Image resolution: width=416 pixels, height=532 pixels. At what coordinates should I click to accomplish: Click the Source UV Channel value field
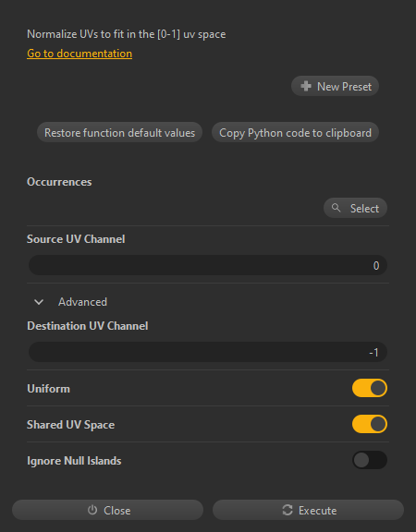point(208,265)
